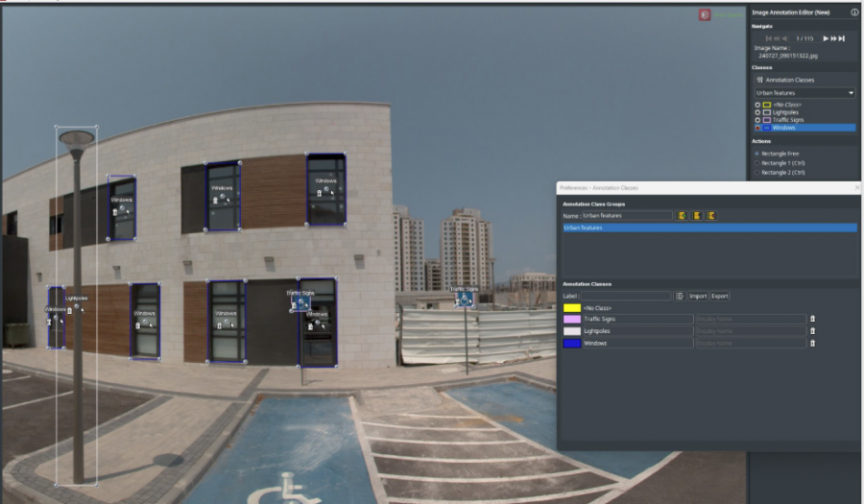Select the Traffic Signs class radio button
The image size is (864, 504).
tap(757, 120)
